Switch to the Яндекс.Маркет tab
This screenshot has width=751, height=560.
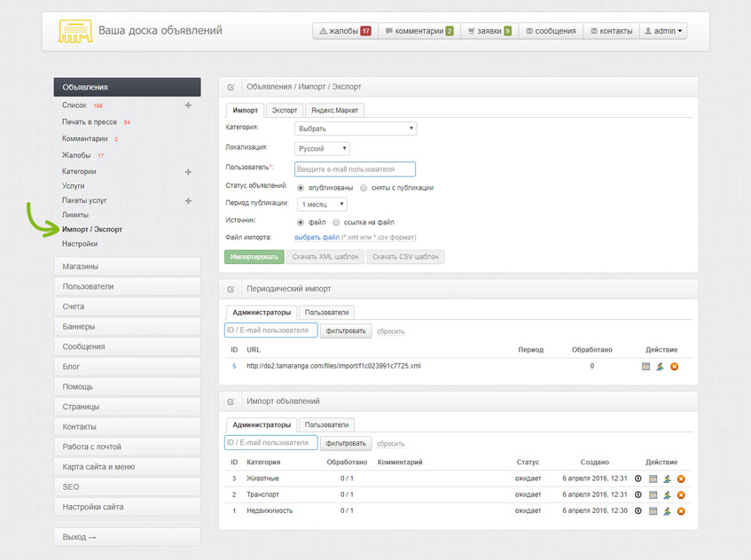coord(335,111)
